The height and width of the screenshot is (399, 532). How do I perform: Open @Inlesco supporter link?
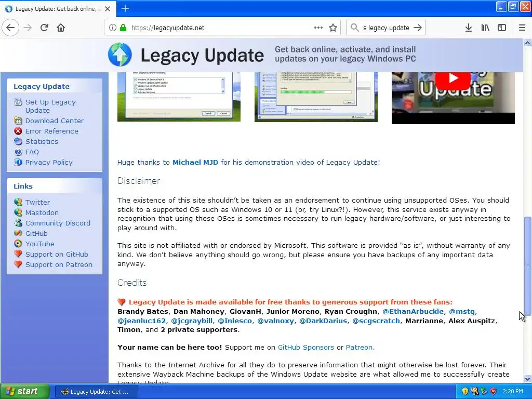(x=235, y=321)
